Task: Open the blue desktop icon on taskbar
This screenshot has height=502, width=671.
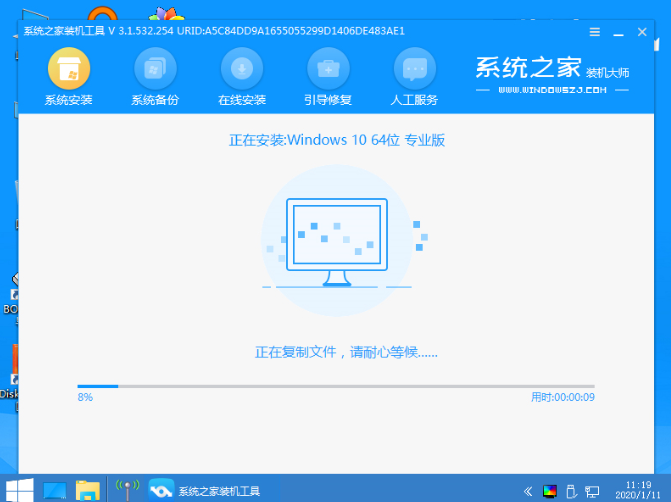Action: 54,489
